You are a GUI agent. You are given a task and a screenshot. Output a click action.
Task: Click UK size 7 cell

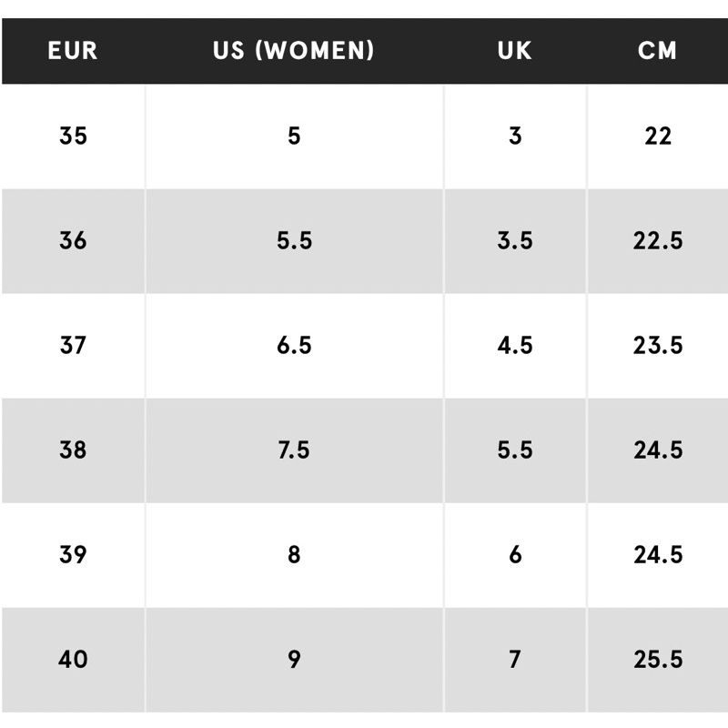pyautogui.click(x=515, y=660)
